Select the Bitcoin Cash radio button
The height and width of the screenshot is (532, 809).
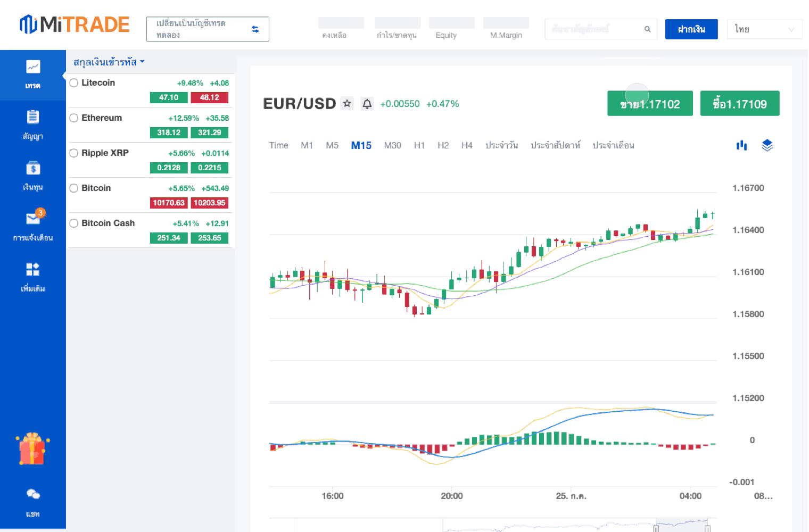(x=74, y=223)
